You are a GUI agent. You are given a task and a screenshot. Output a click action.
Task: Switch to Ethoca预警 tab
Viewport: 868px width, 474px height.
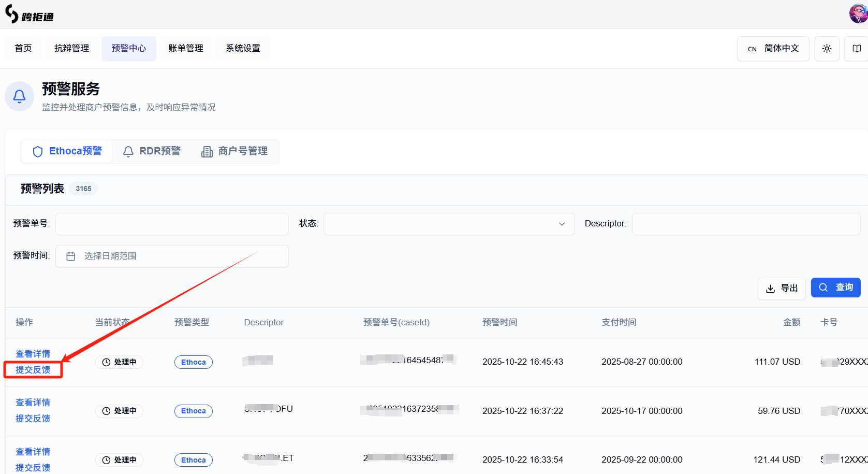pos(67,151)
